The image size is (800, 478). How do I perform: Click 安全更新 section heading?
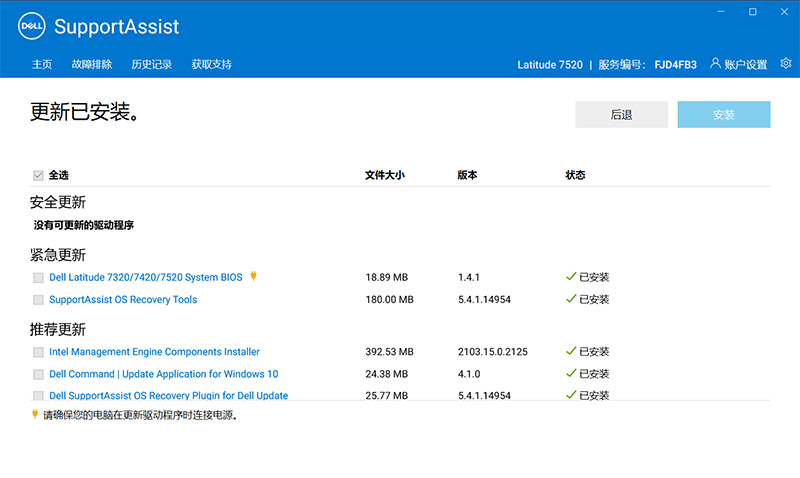point(58,202)
